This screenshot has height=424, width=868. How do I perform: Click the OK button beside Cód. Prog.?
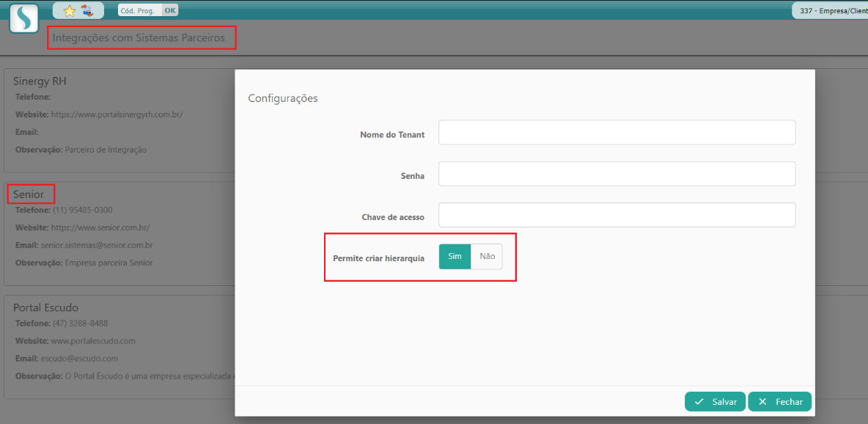coord(171,10)
